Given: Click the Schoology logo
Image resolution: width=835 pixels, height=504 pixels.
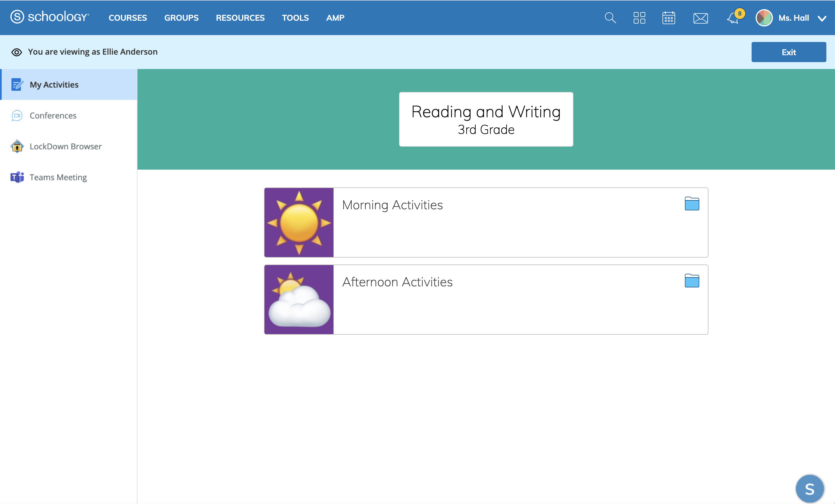Looking at the screenshot, I should point(49,17).
